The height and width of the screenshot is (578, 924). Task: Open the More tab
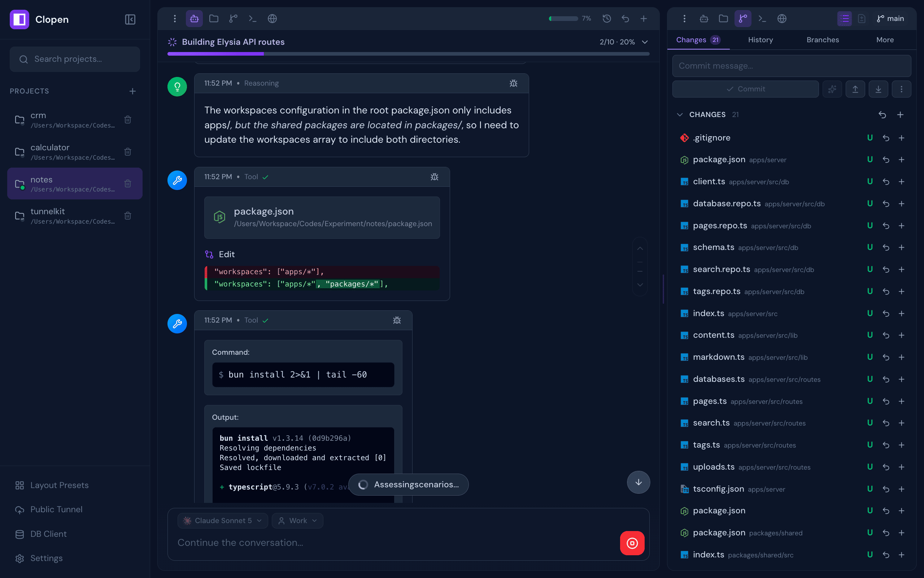885,40
